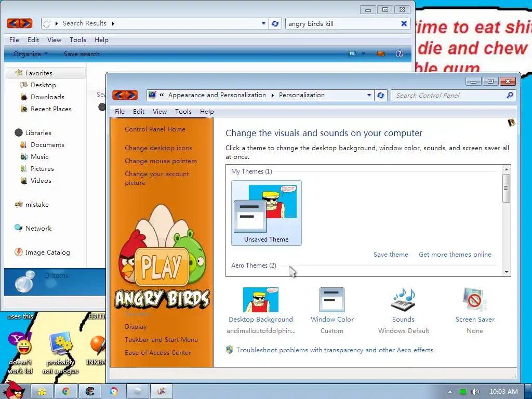Open the Display link in sidebar

[136, 326]
